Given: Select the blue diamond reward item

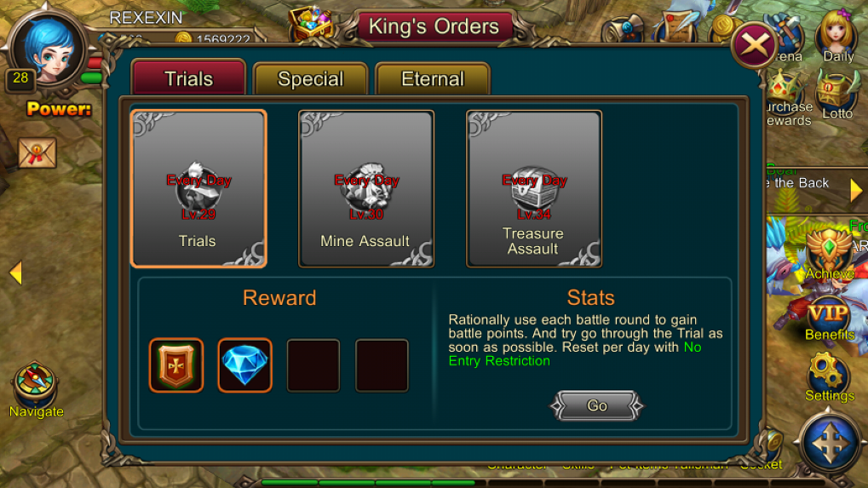Looking at the screenshot, I should click(244, 365).
